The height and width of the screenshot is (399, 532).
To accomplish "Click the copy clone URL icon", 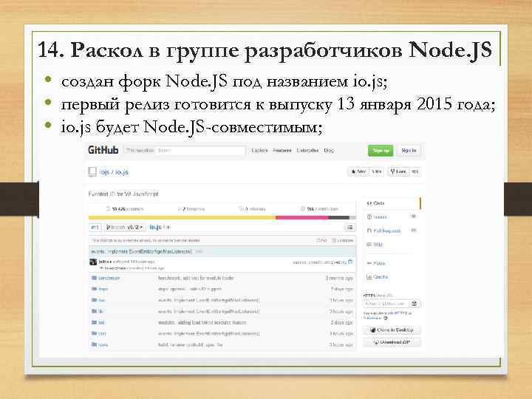I will pyautogui.click(x=415, y=304).
